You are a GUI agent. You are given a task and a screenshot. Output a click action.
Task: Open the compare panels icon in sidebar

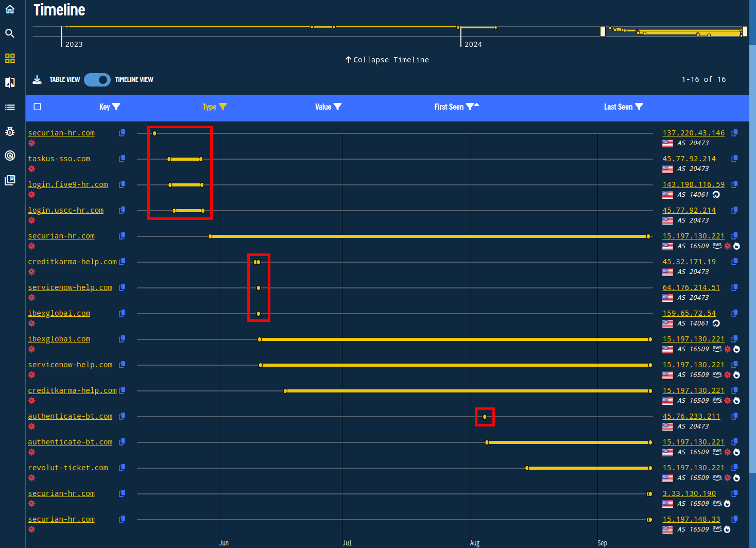(10, 82)
